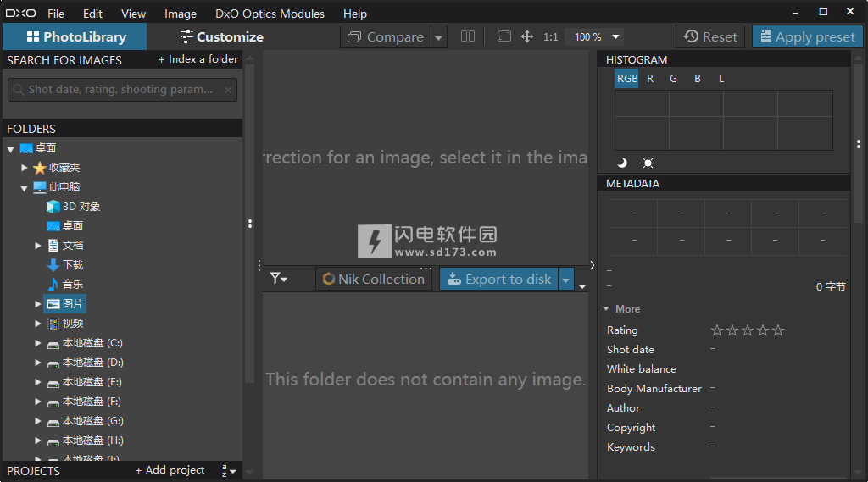Screen dimensions: 868x482
Task: Click the Nik Collection button
Action: click(x=374, y=279)
